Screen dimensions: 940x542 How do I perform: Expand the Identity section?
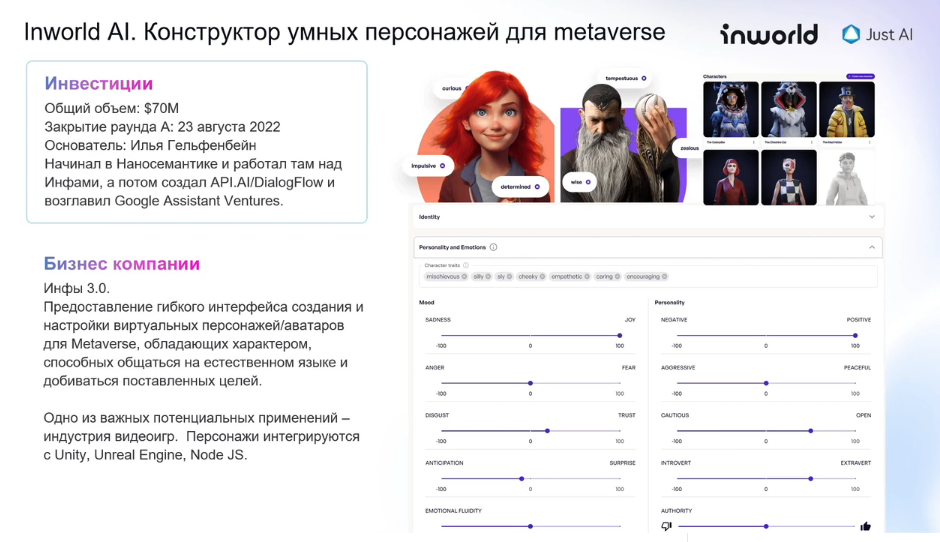(x=872, y=217)
